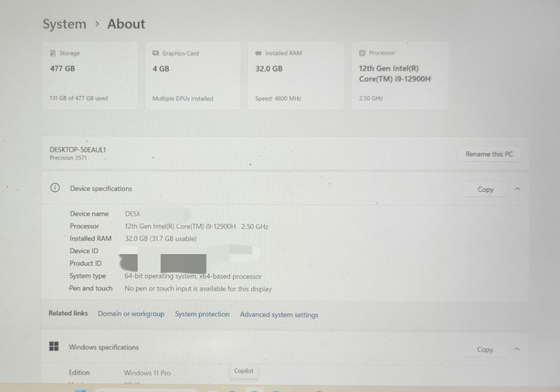The image size is (560, 392).
Task: Click the Storage card icon
Action: point(53,53)
